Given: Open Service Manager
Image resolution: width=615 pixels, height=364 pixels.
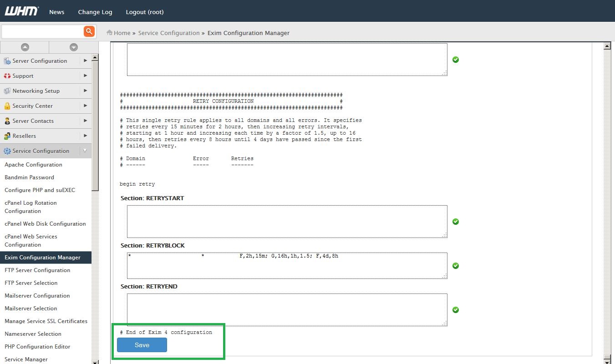Looking at the screenshot, I should click(26, 359).
